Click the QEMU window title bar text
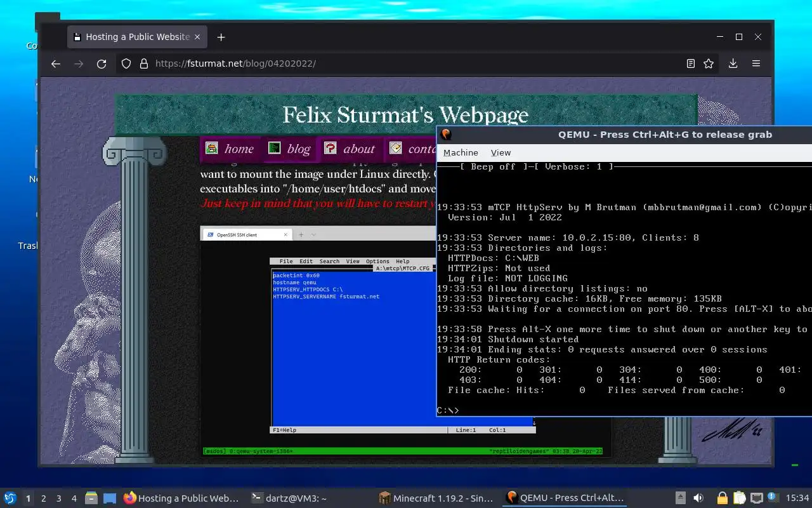The width and height of the screenshot is (812, 508). click(665, 135)
